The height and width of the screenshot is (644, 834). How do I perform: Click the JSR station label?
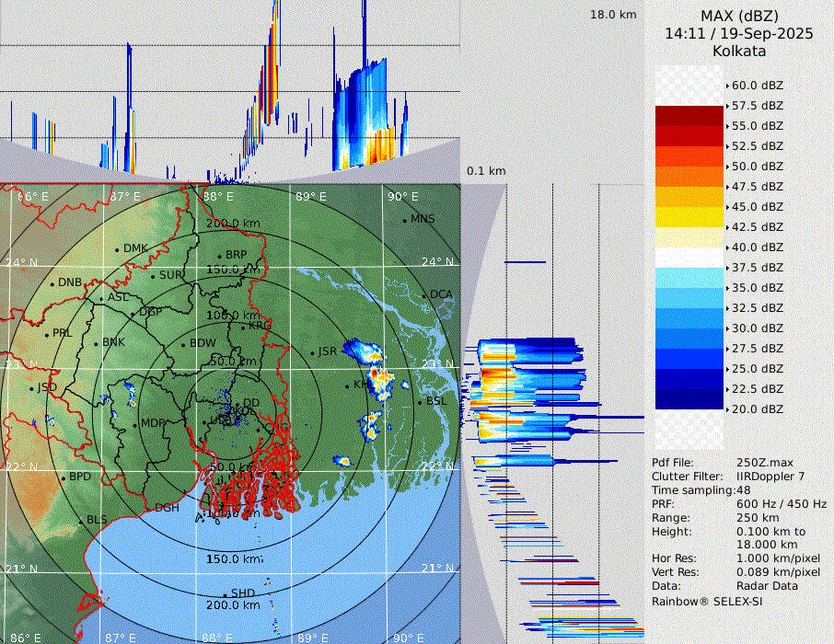pos(327,351)
